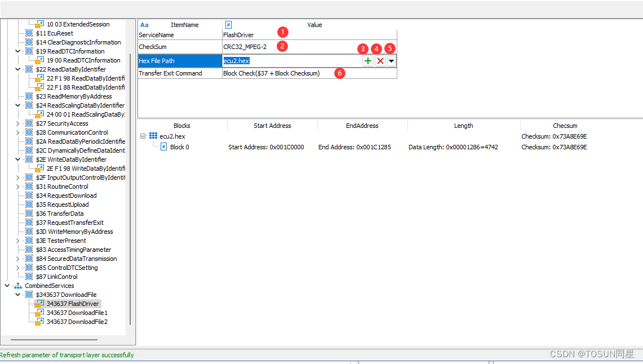The image size is (643, 364).
Task: Select the 343637 DownloadFile2 tree item
Action: 77,322
